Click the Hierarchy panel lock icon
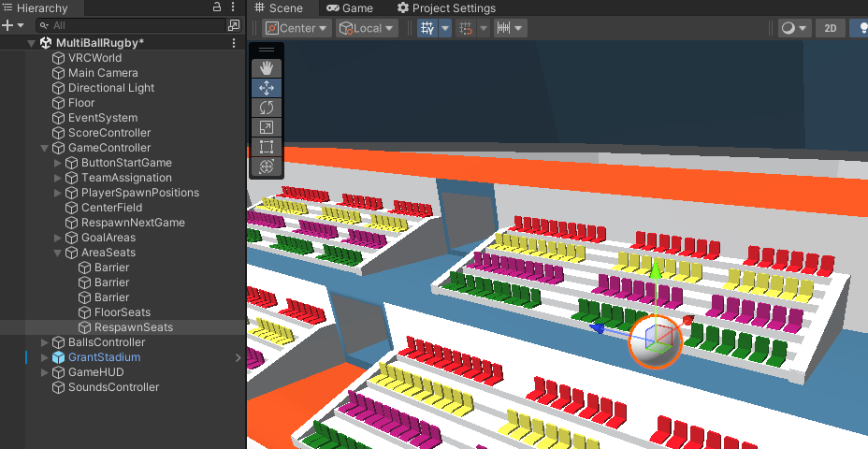 217,7
